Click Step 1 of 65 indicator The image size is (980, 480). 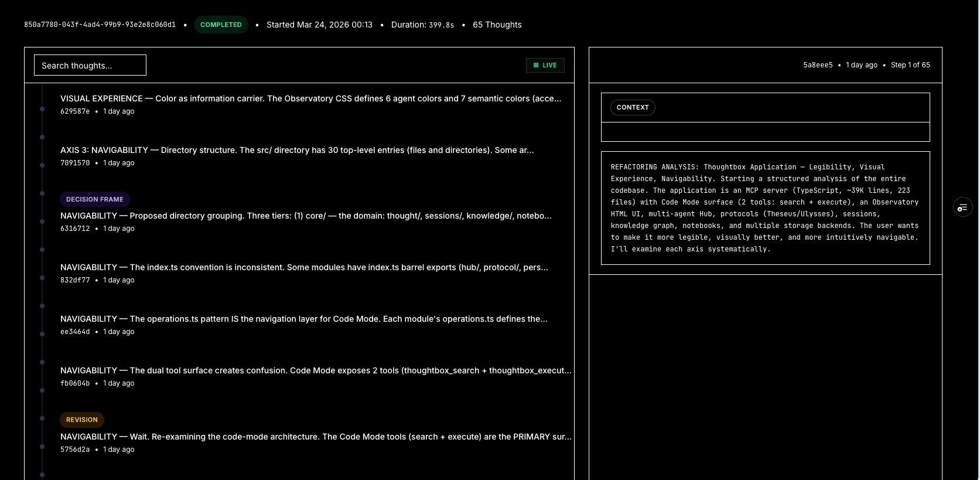(x=910, y=65)
